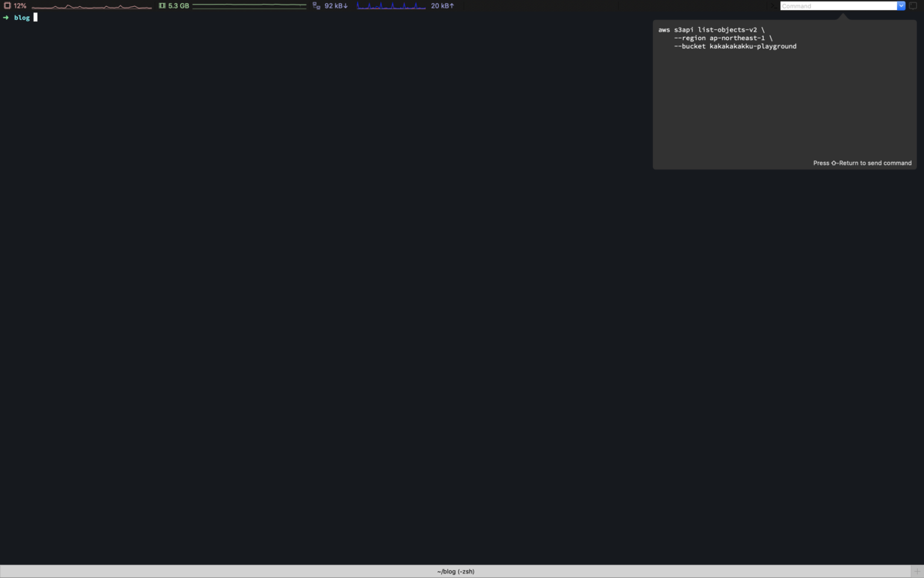Click the 20 kB upload rate text
The width and height of the screenshot is (924, 578).
point(443,5)
